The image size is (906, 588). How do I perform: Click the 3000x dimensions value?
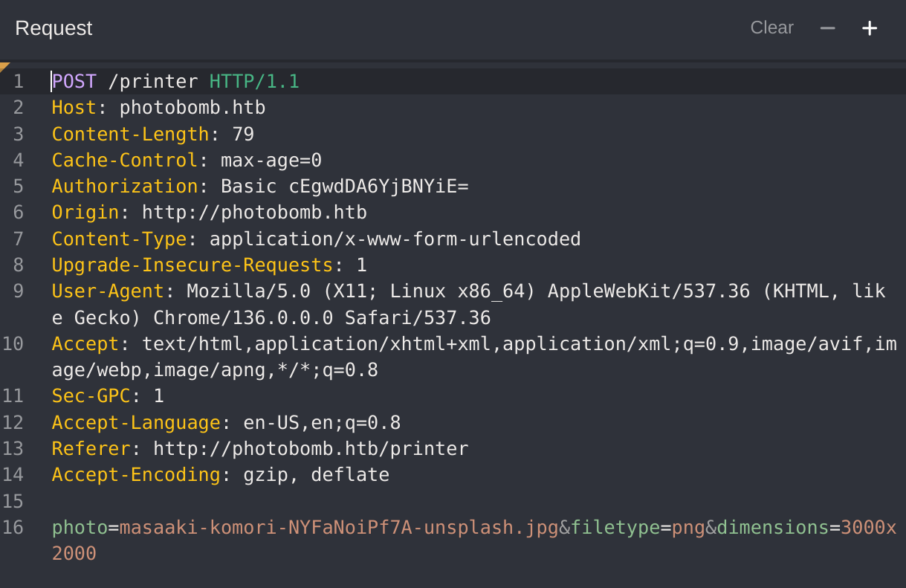coord(869,528)
